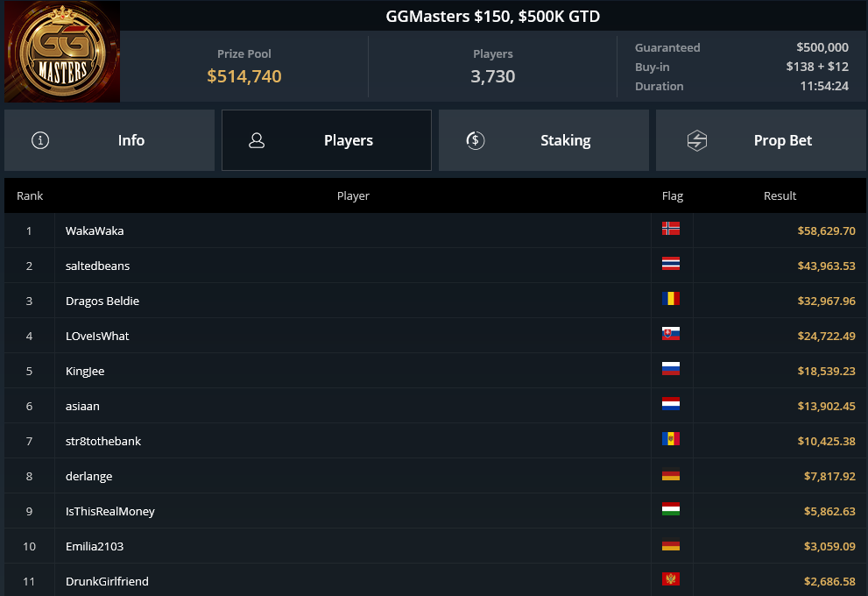Click the Staking dollar icon
The height and width of the screenshot is (596, 868).
point(475,140)
